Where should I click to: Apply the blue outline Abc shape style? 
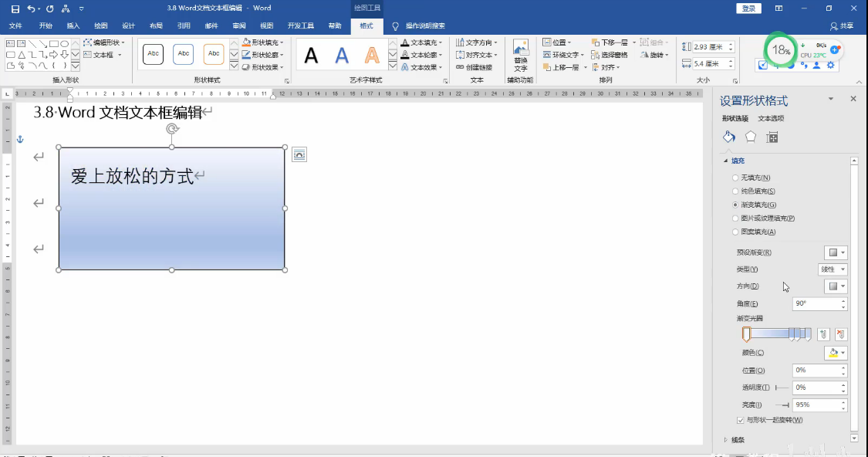pos(183,54)
